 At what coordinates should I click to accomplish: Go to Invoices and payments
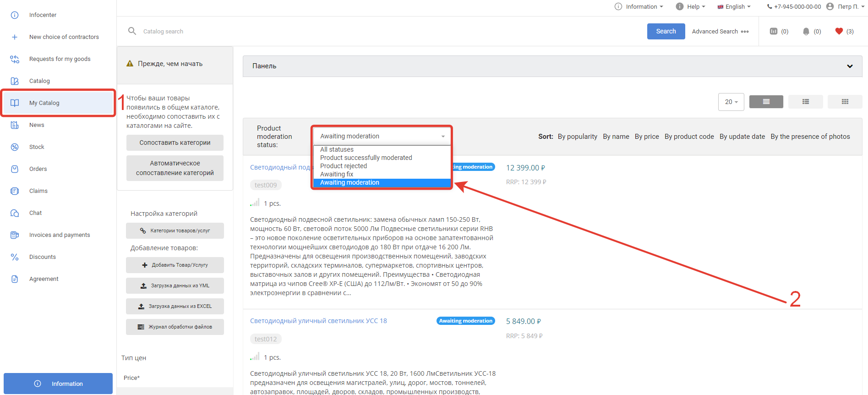click(60, 235)
